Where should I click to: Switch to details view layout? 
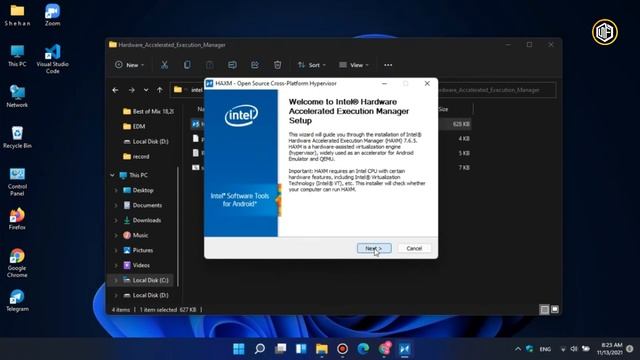pos(544,310)
